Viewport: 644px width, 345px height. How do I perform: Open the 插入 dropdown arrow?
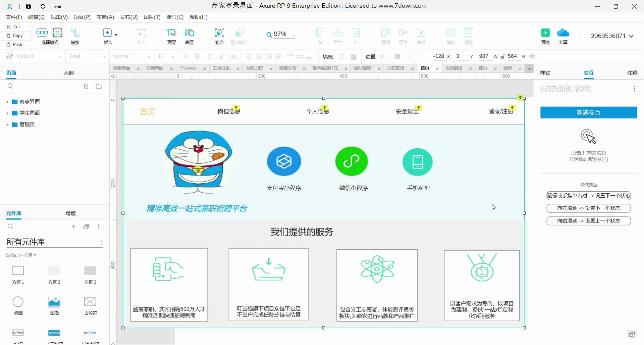click(x=116, y=35)
